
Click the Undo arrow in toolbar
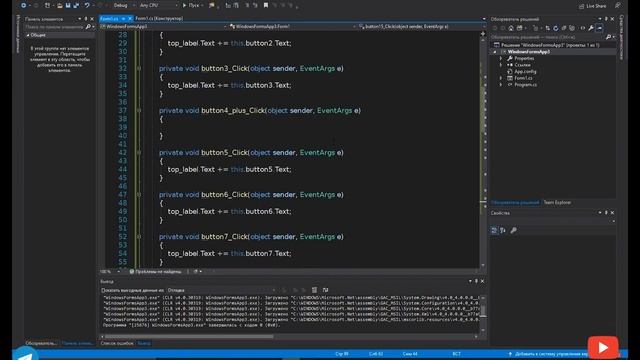pos(87,5)
